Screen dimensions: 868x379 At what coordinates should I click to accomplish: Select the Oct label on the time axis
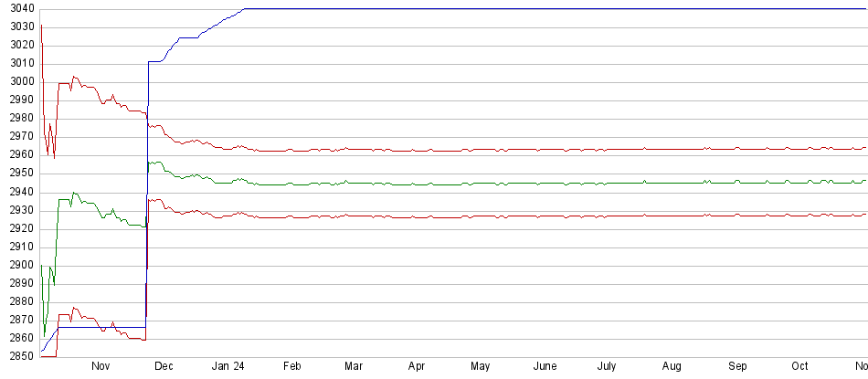(x=799, y=366)
